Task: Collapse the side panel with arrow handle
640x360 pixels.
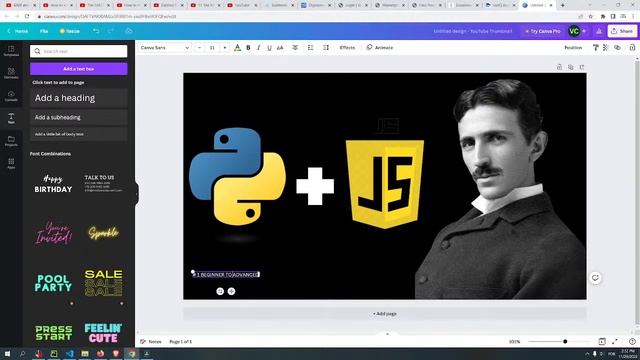Action: pyautogui.click(x=137, y=193)
